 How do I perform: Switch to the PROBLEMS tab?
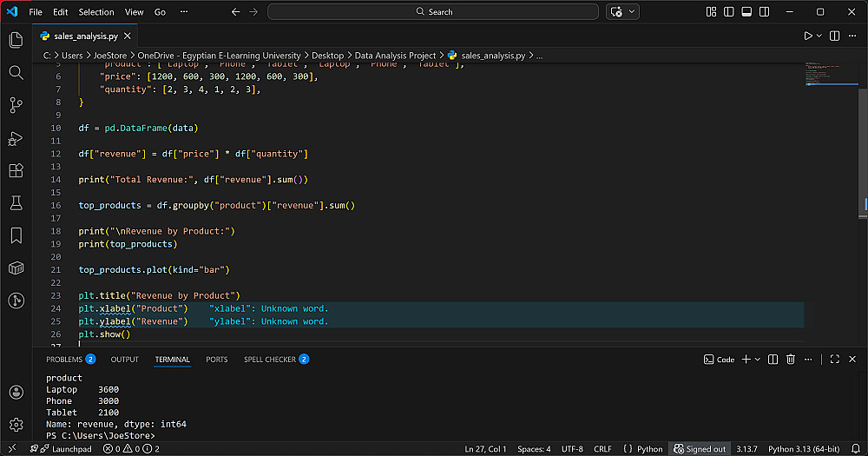[x=64, y=359]
